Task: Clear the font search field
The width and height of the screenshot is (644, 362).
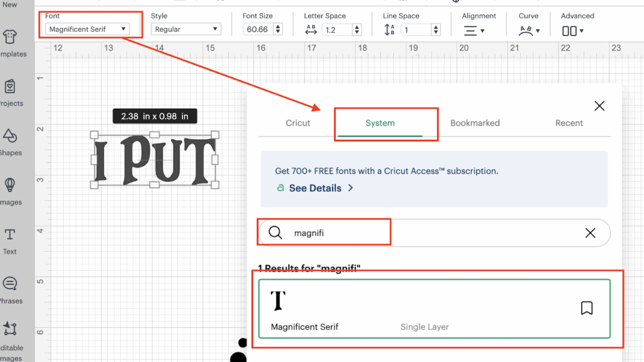Action: 590,233
